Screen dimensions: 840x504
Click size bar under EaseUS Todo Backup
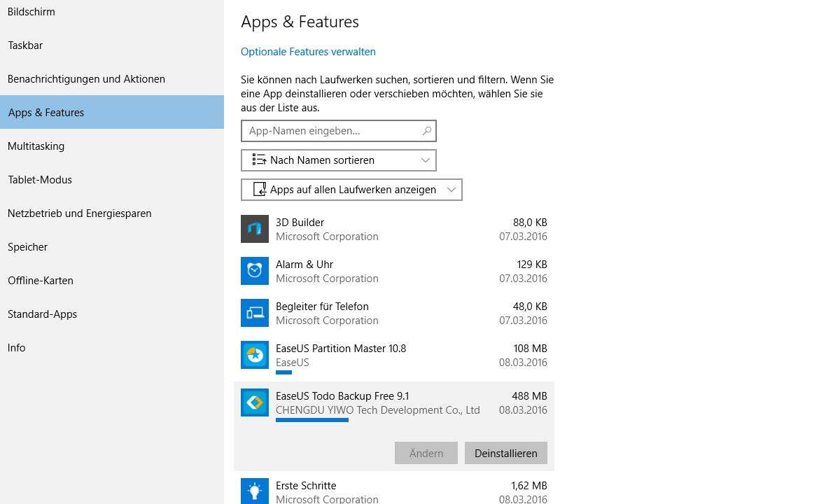[x=312, y=420]
